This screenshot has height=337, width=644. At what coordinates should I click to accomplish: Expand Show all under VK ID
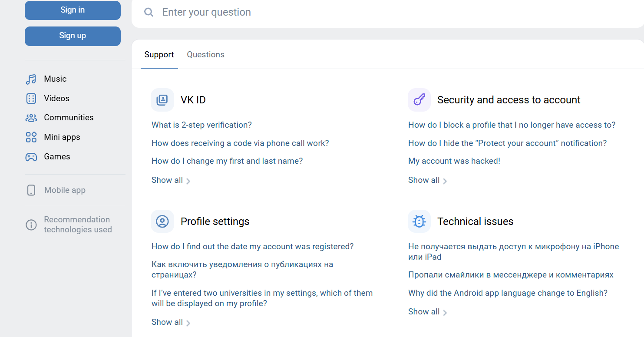[x=171, y=180]
